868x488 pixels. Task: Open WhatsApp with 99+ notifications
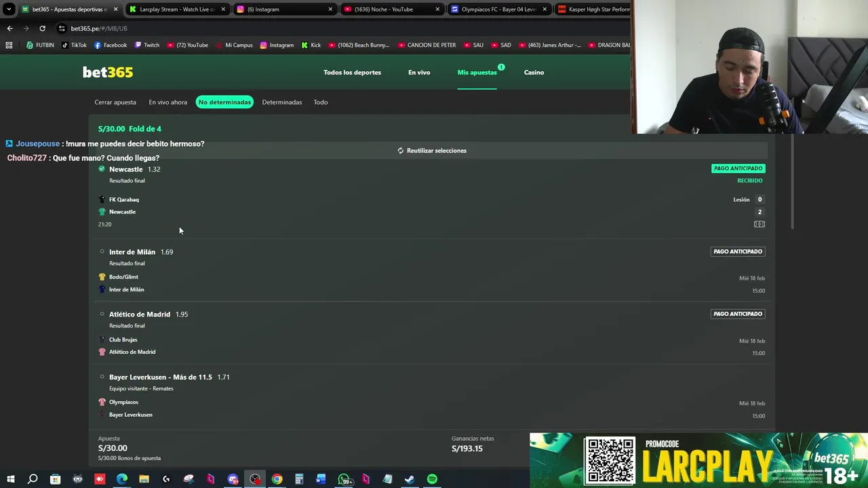point(344,479)
